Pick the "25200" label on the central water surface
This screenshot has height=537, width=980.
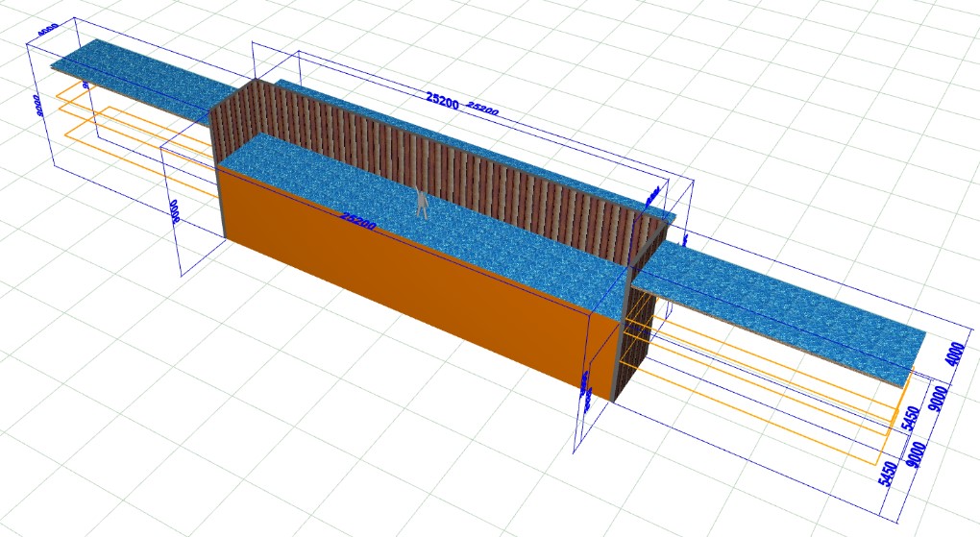358,221
